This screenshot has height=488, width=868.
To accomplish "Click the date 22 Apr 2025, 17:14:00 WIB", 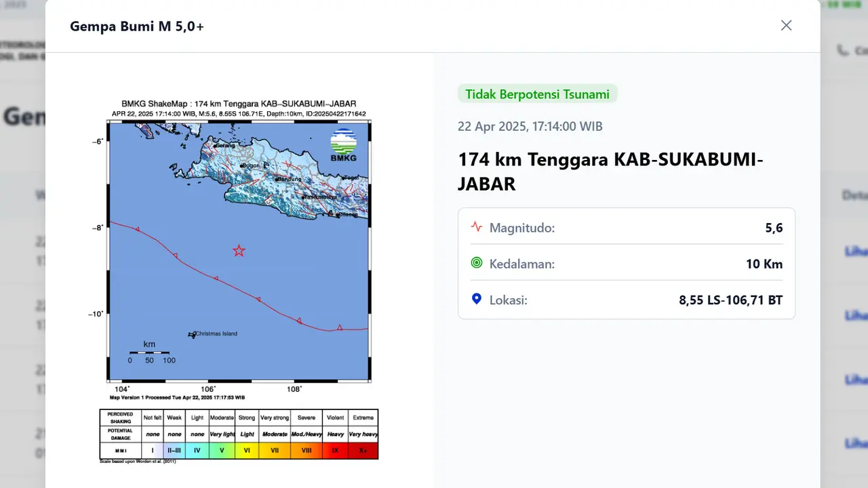I will click(x=530, y=127).
